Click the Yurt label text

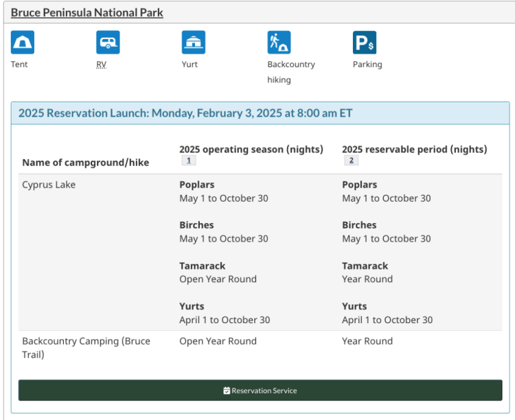(190, 65)
